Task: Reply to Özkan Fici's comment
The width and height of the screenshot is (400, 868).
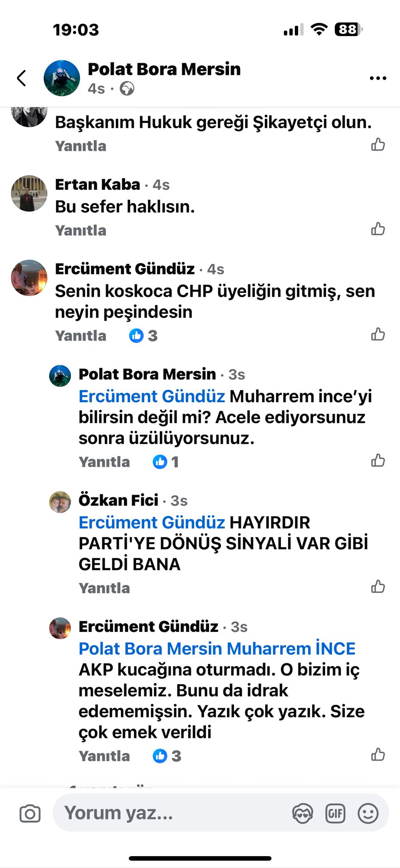Action: (104, 588)
